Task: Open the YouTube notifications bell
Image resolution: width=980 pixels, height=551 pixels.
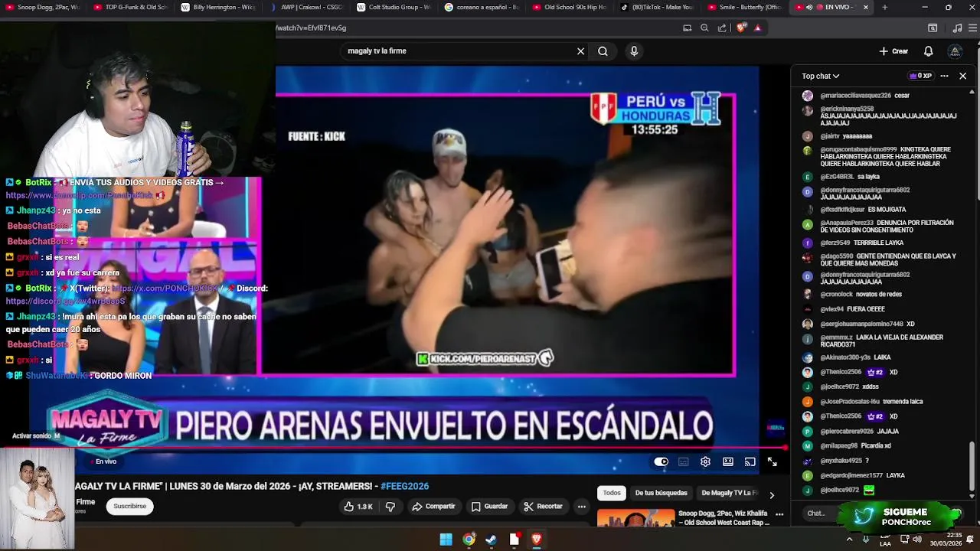Action: [x=928, y=51]
